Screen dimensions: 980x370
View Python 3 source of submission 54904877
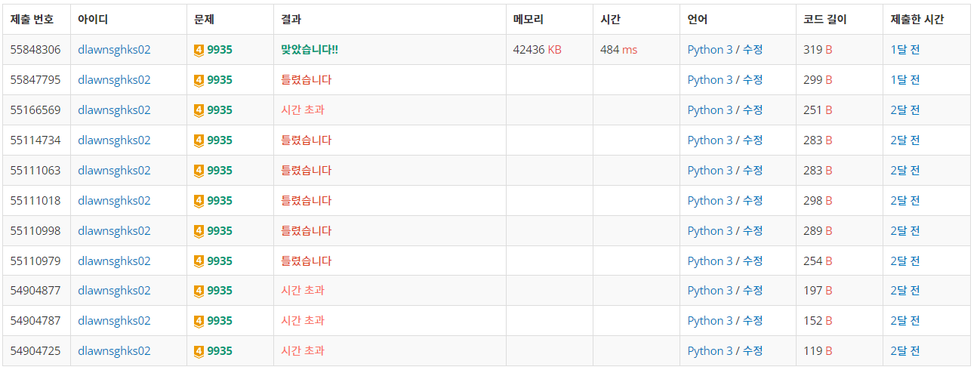[x=710, y=291]
